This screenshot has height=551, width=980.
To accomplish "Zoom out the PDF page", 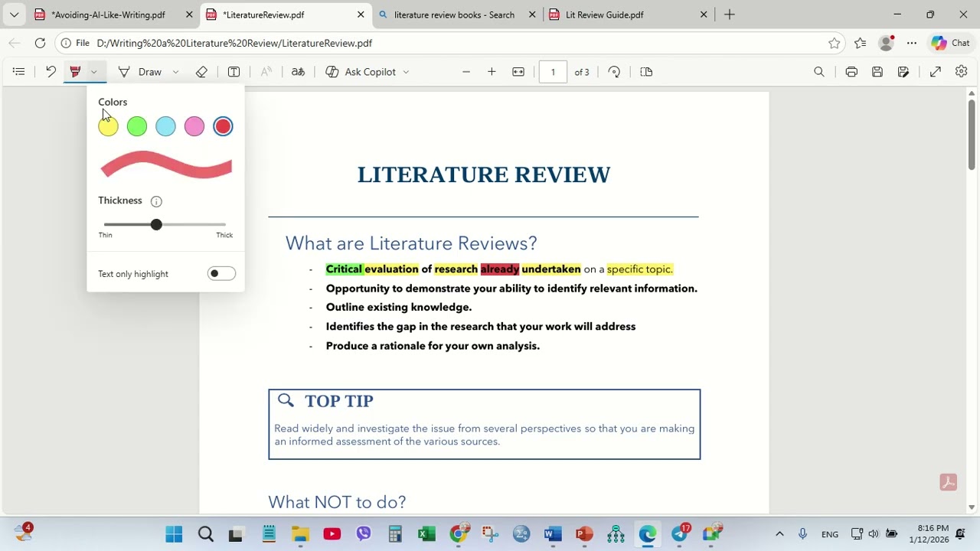I will coord(466,72).
